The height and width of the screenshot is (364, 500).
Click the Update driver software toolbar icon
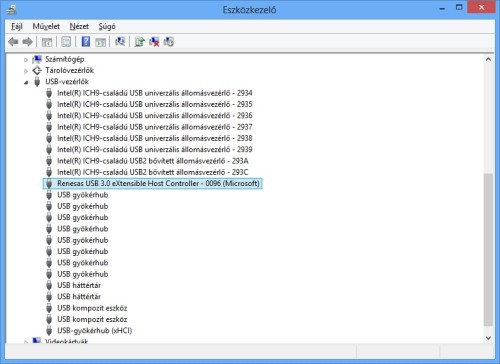tap(140, 42)
